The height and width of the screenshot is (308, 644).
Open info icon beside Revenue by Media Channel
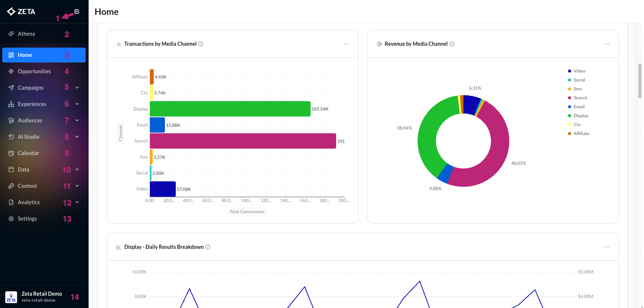(452, 44)
